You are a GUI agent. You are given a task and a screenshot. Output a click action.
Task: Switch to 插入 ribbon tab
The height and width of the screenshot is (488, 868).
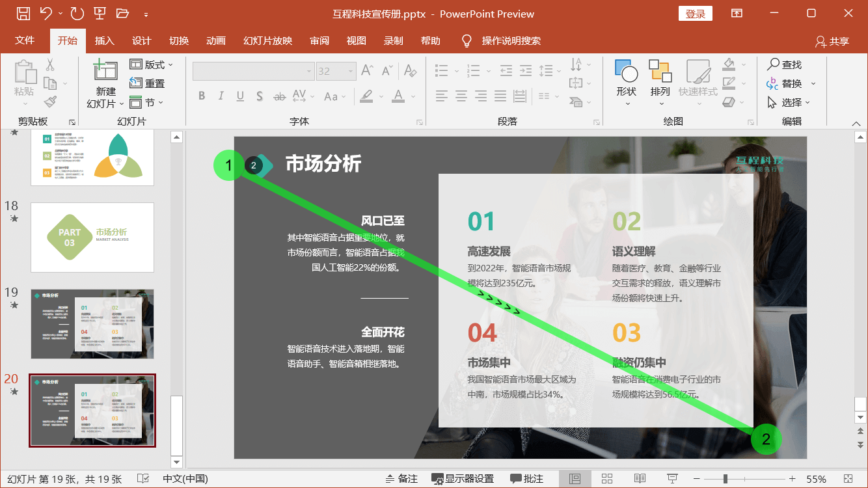[104, 40]
